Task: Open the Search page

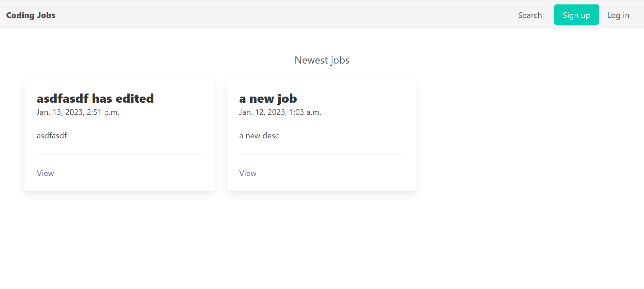Action: (529, 15)
